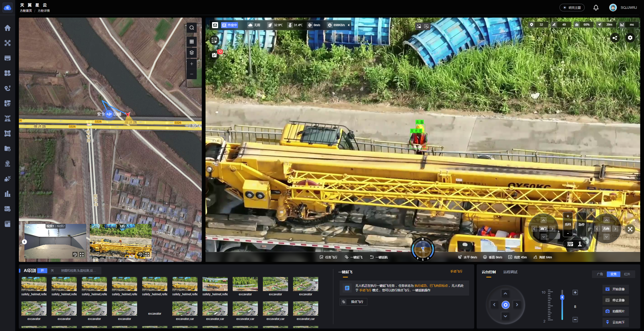Switch to 视频2 tab

coord(61,226)
